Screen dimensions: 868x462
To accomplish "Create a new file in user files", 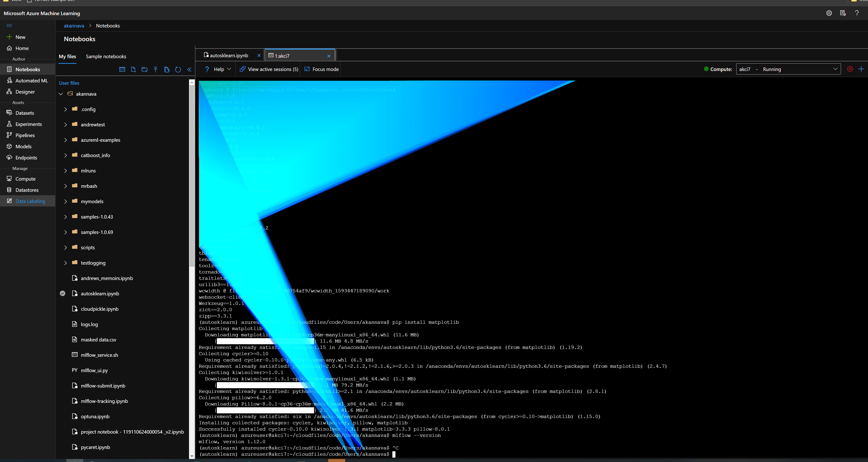I will 133,69.
